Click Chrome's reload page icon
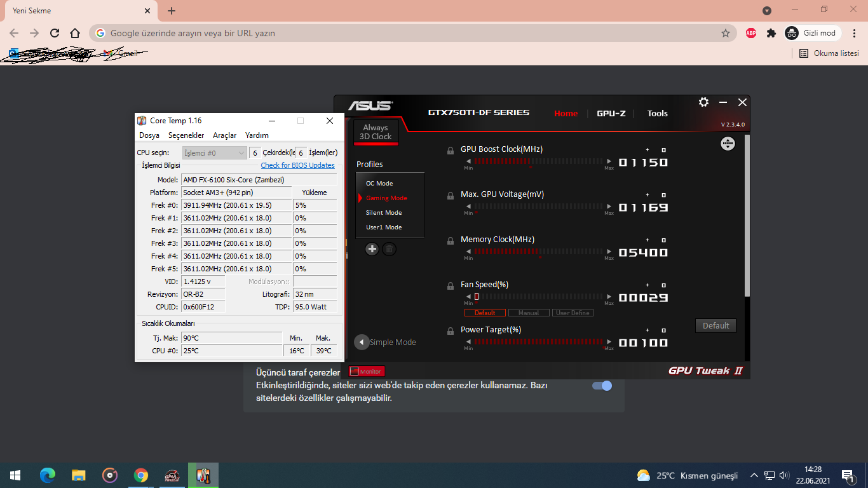868x488 pixels. (x=55, y=33)
